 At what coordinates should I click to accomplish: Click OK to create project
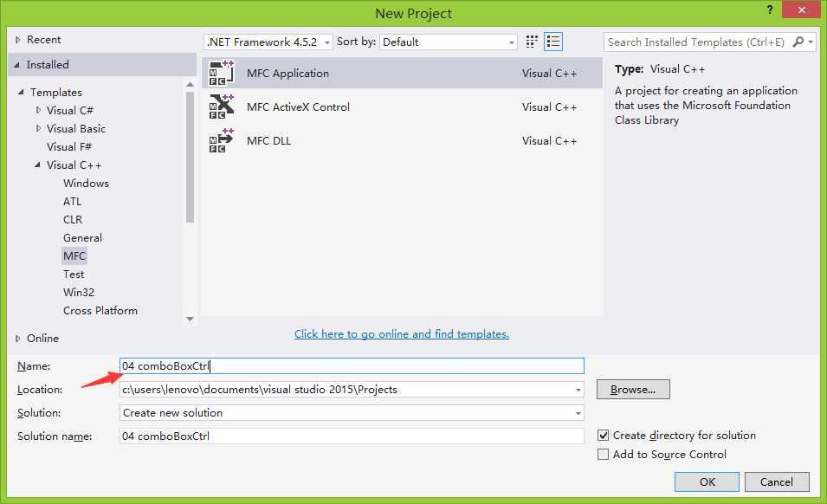coord(707,481)
